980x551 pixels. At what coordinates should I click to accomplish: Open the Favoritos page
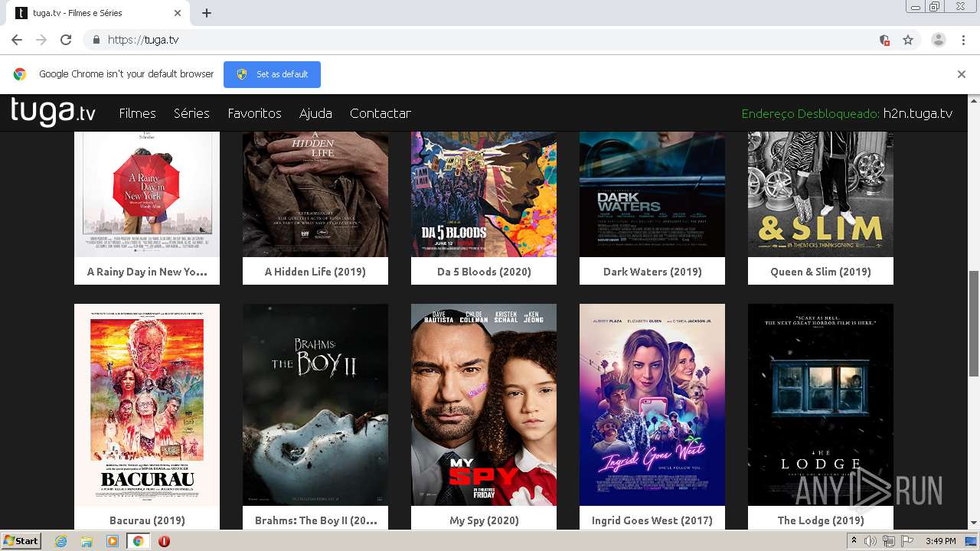tap(254, 113)
